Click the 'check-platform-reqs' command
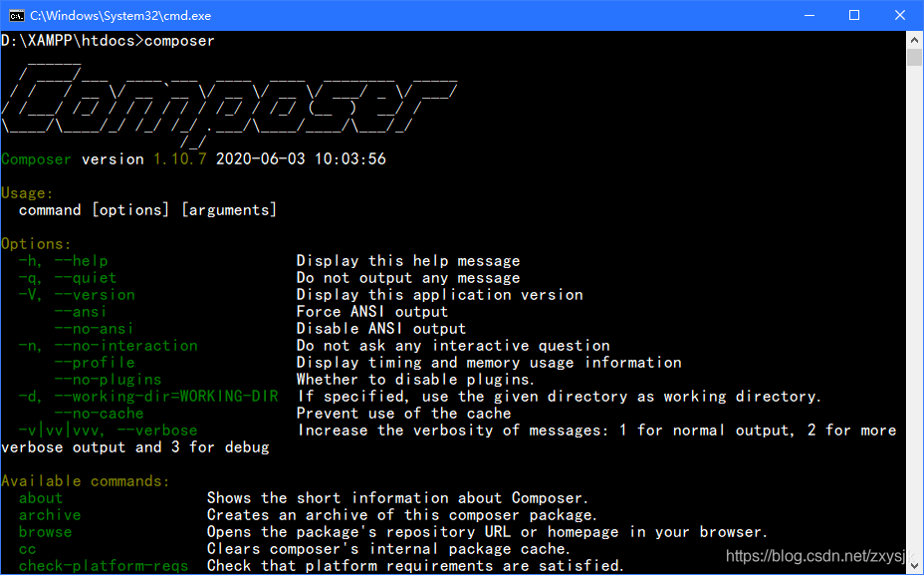 (104, 566)
